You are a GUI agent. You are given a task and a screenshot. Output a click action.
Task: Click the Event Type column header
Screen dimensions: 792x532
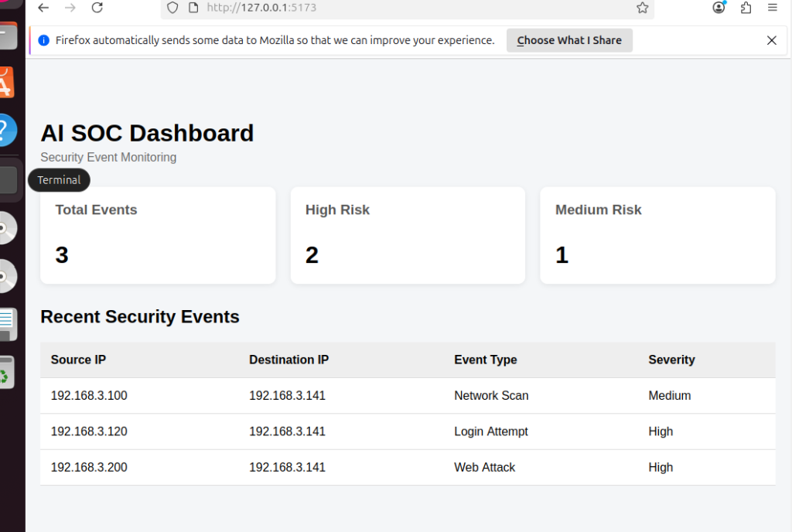[486, 360]
